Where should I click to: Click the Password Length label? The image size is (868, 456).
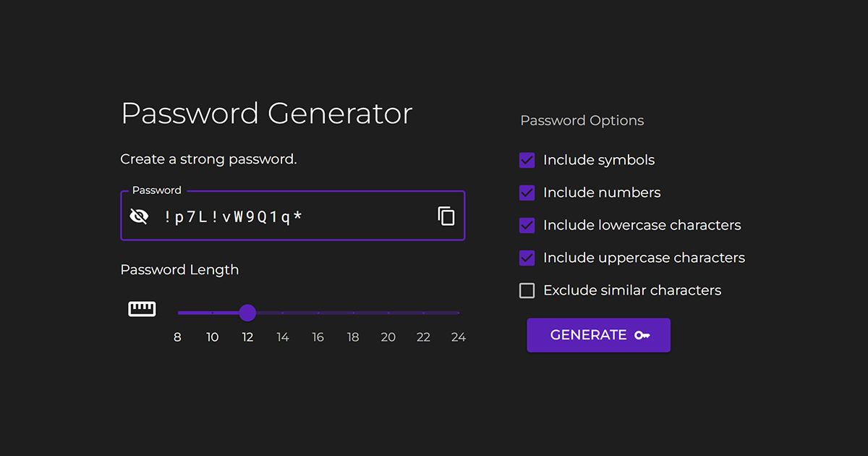pyautogui.click(x=179, y=270)
